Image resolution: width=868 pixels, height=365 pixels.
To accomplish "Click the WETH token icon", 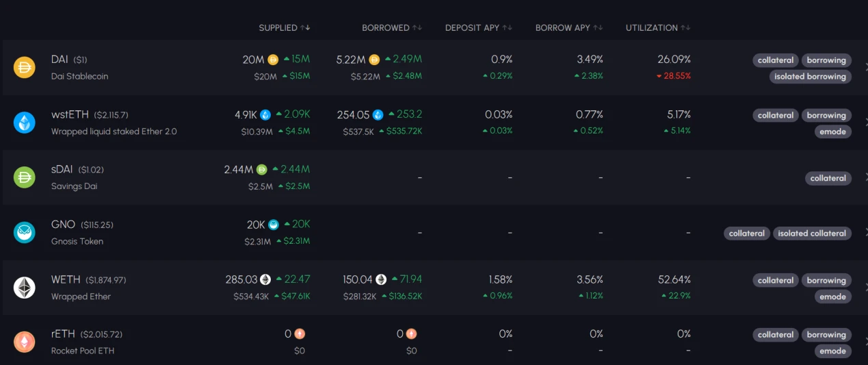I will tap(25, 288).
